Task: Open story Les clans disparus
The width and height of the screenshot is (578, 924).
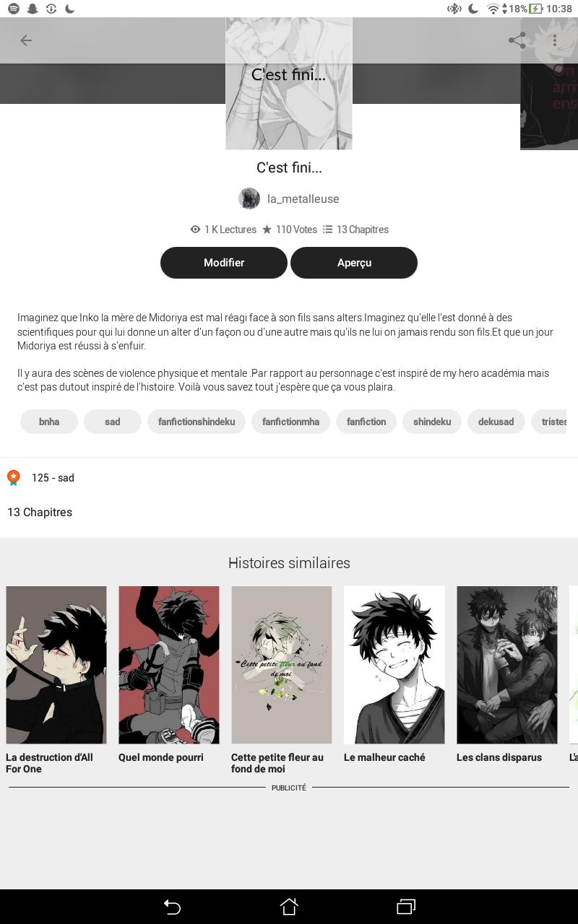Action: point(507,674)
